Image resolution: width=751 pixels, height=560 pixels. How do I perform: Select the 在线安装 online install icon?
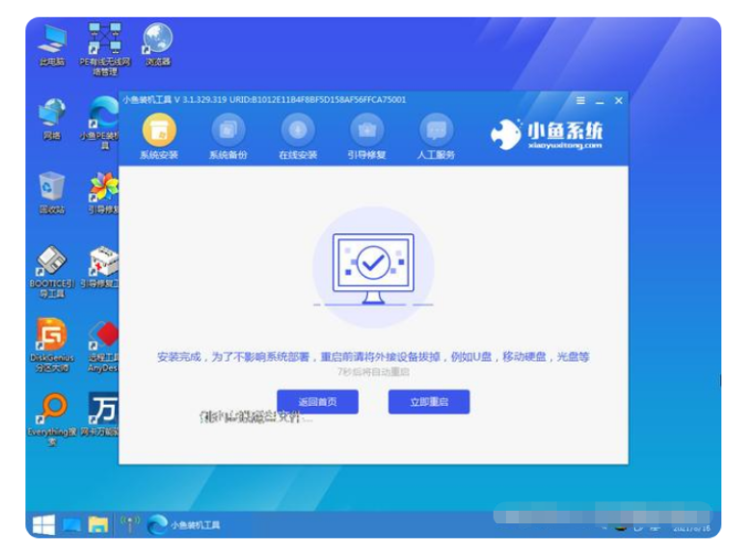(x=298, y=134)
